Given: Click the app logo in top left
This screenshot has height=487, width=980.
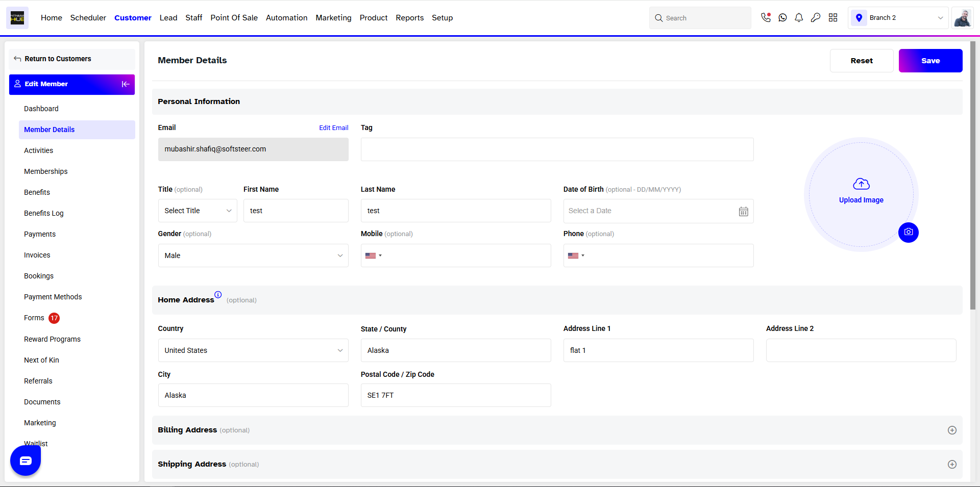Looking at the screenshot, I should pos(17,18).
